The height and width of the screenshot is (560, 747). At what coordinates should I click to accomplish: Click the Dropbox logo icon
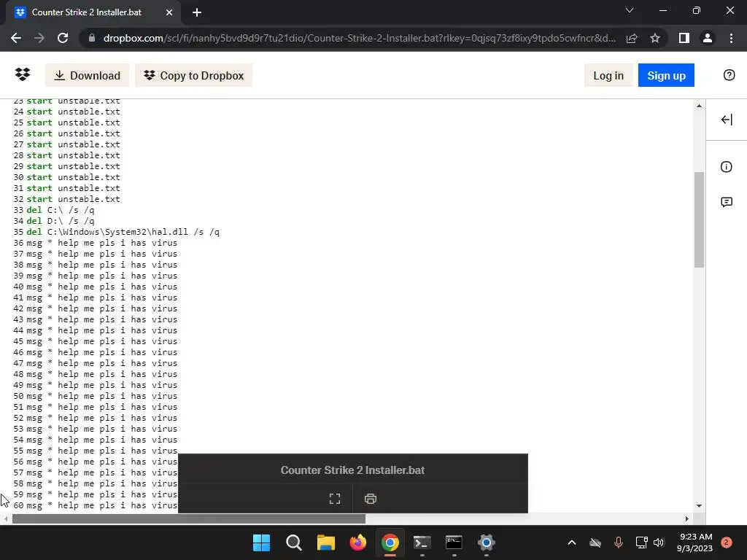pos(23,75)
